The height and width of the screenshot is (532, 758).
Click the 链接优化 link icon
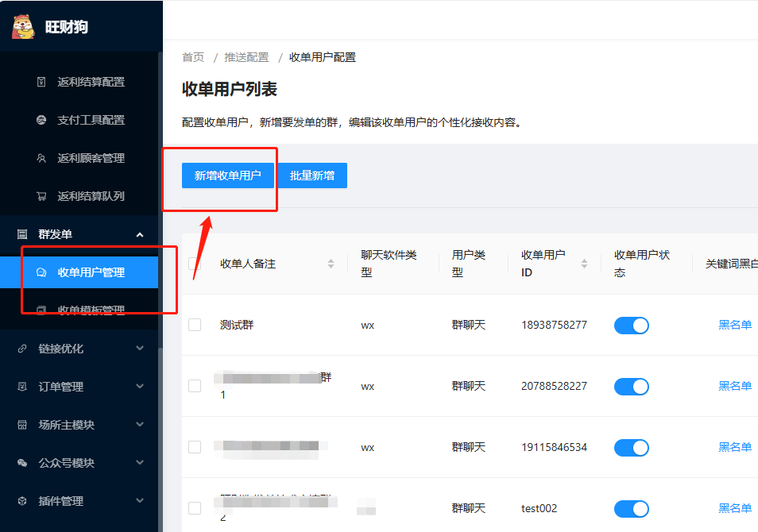pos(23,349)
